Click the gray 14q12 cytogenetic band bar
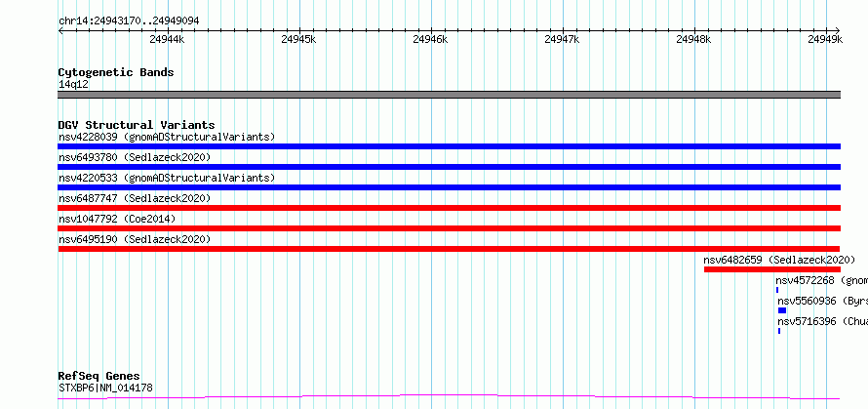Image resolution: width=868 pixels, height=409 pixels. 449,95
